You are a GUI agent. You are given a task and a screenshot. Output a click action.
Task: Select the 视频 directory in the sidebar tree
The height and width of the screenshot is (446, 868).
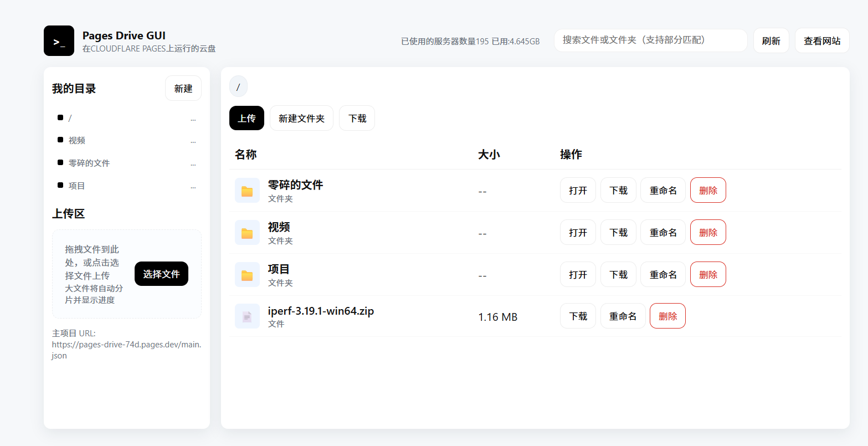click(77, 141)
